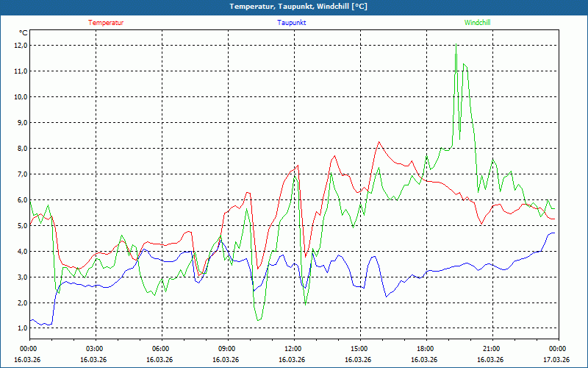Click the red Temperatur legend label
Image resolution: width=588 pixels, height=368 pixels.
pyautogui.click(x=106, y=23)
